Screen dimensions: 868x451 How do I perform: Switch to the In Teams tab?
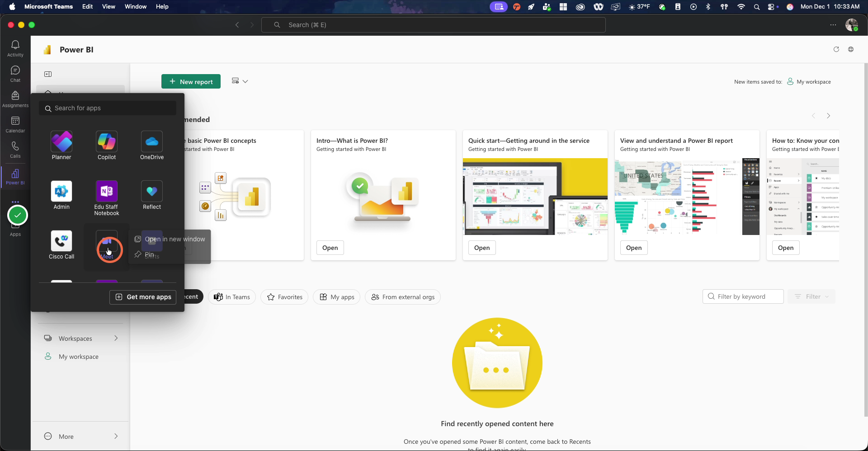click(232, 297)
